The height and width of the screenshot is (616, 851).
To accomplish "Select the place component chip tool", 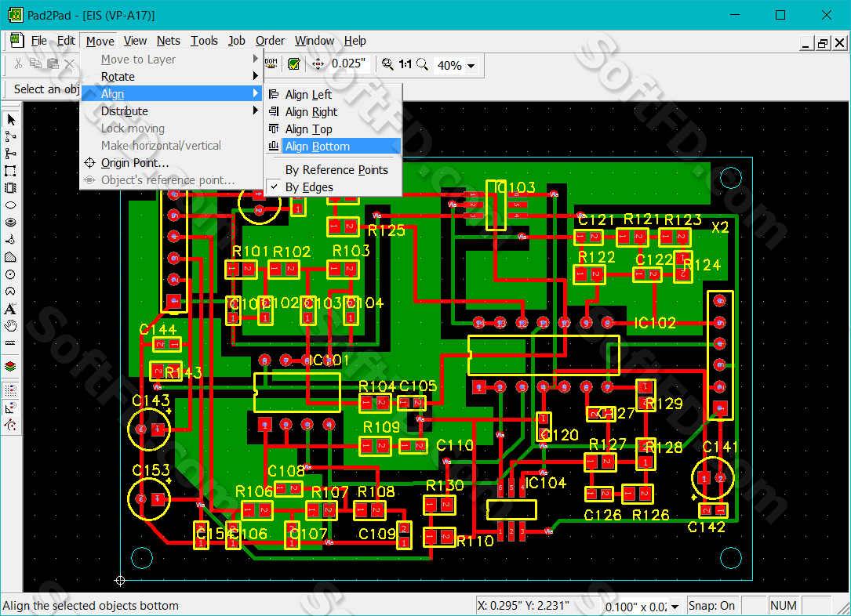I will point(10,188).
